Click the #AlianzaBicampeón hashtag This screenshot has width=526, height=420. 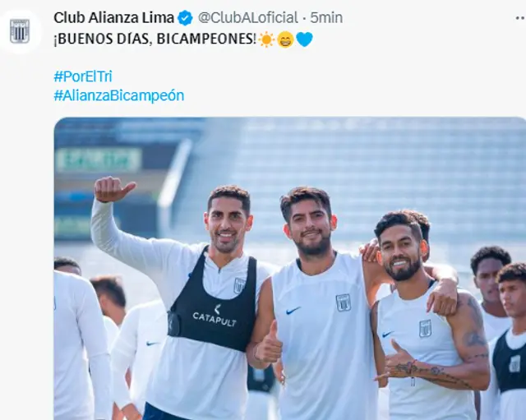(118, 95)
